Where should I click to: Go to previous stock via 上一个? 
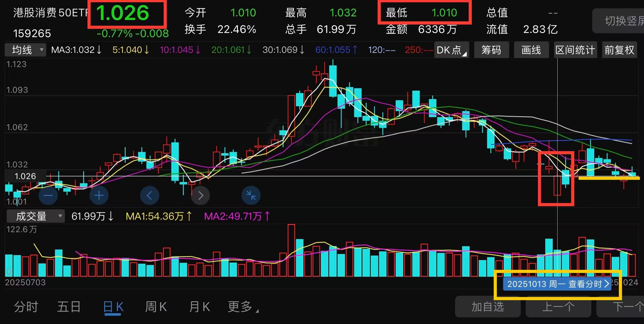[x=558, y=307]
